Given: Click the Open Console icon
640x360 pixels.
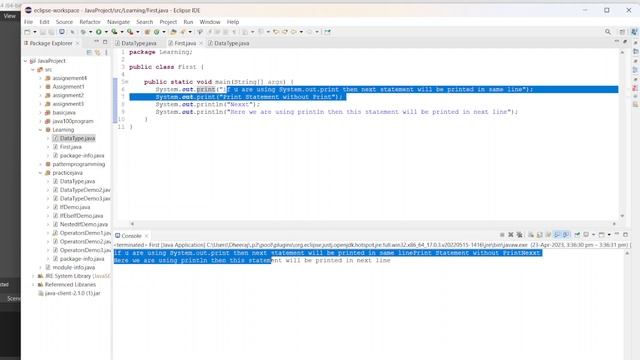Looking at the screenshot, I should click(x=602, y=235).
